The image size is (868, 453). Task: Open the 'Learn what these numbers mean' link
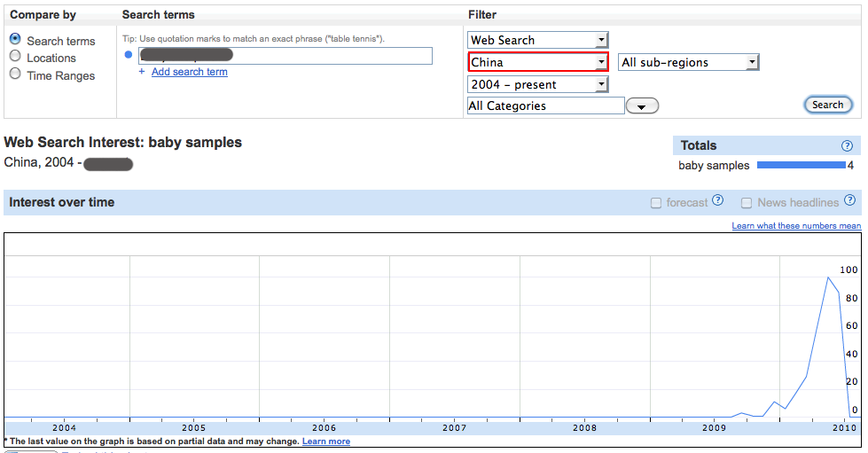796,226
